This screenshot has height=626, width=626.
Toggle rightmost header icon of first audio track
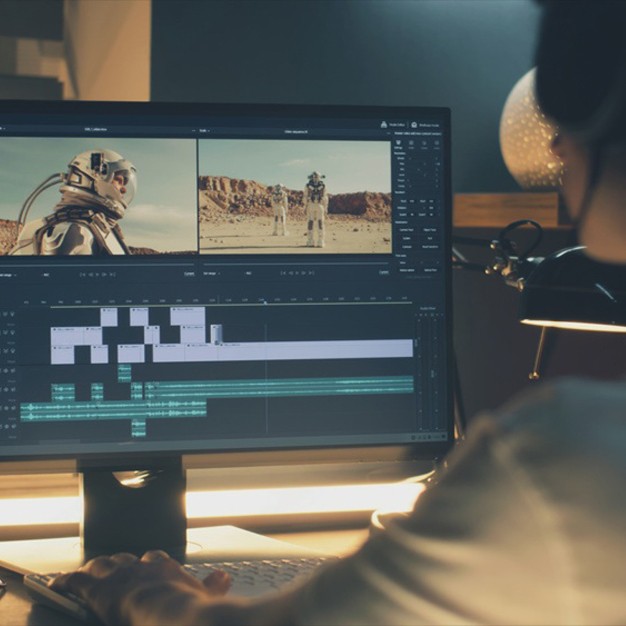[x=14, y=371]
